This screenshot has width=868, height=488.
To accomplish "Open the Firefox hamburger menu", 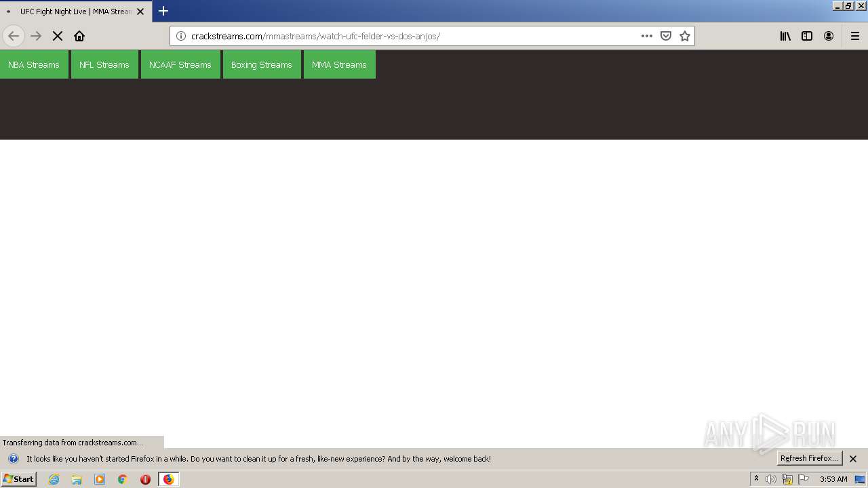I will [x=855, y=36].
